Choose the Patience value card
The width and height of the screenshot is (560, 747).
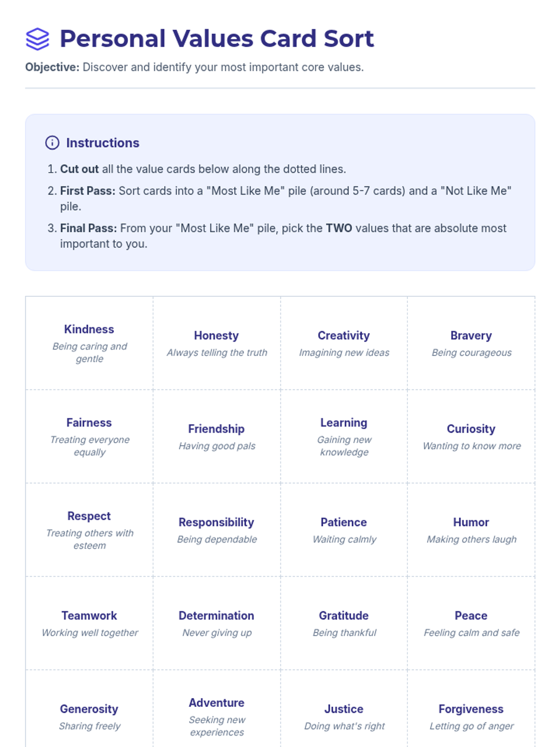click(x=344, y=530)
